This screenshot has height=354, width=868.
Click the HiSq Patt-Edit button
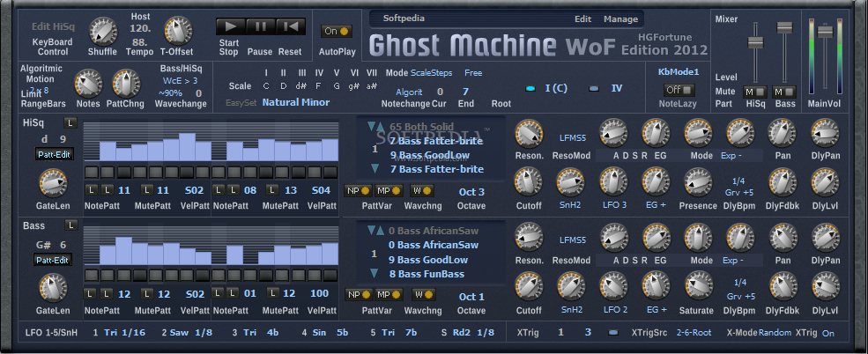point(54,155)
